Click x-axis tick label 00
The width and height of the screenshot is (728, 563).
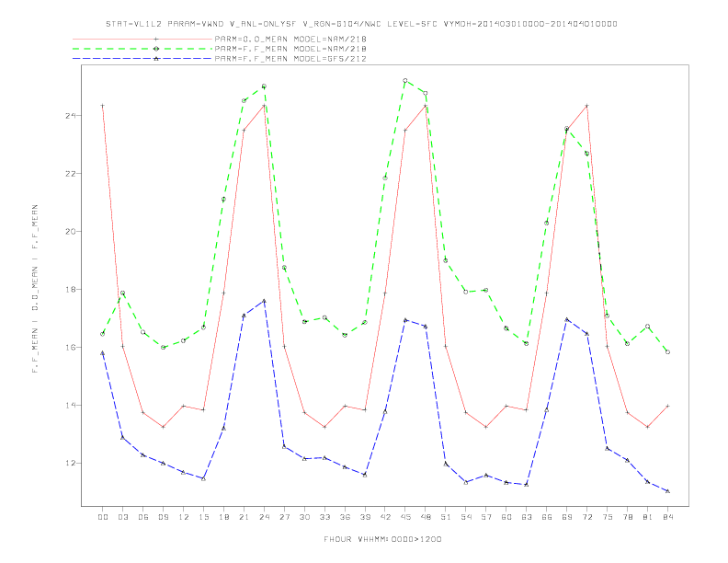tap(103, 517)
